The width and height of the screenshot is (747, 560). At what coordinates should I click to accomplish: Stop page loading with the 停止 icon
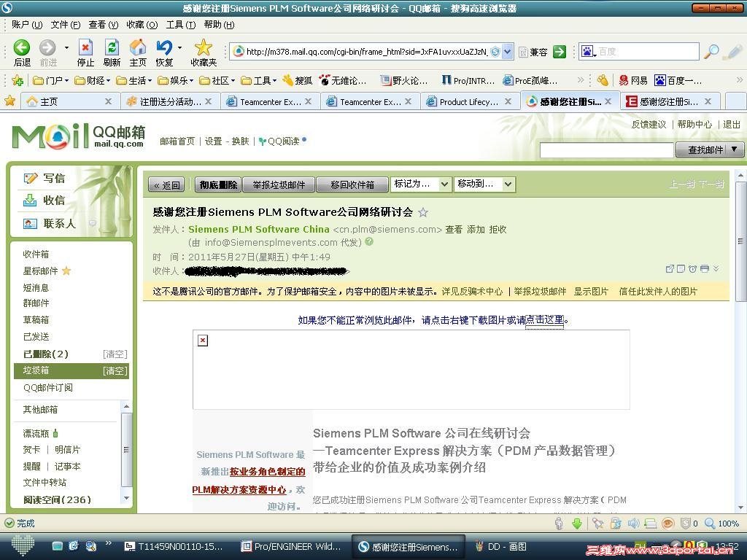point(85,47)
